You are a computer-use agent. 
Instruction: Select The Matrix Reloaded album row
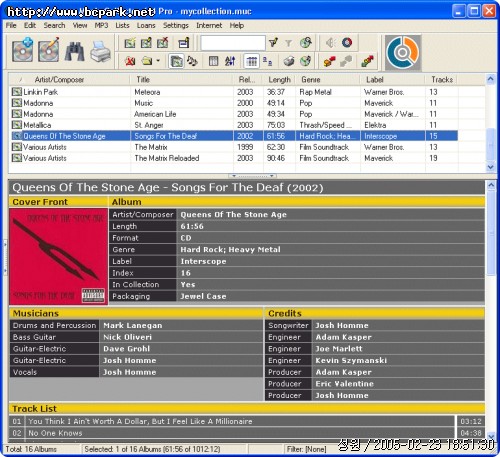pos(233,158)
